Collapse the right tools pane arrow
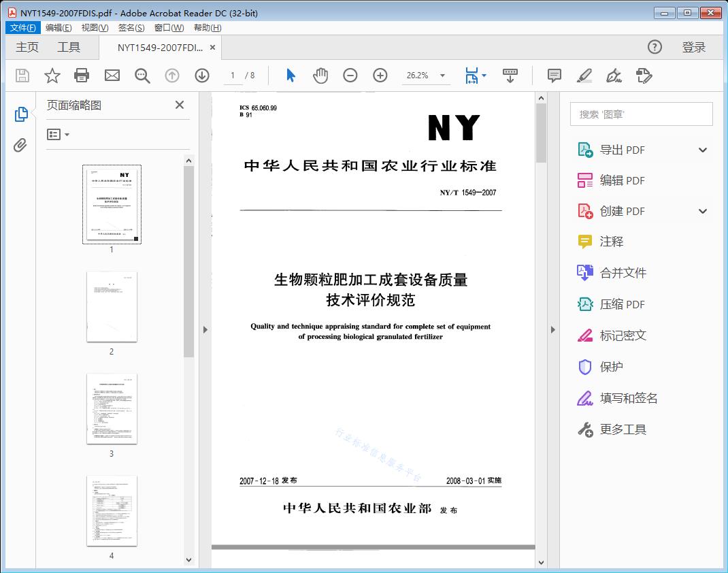728x573 pixels. pyautogui.click(x=552, y=330)
